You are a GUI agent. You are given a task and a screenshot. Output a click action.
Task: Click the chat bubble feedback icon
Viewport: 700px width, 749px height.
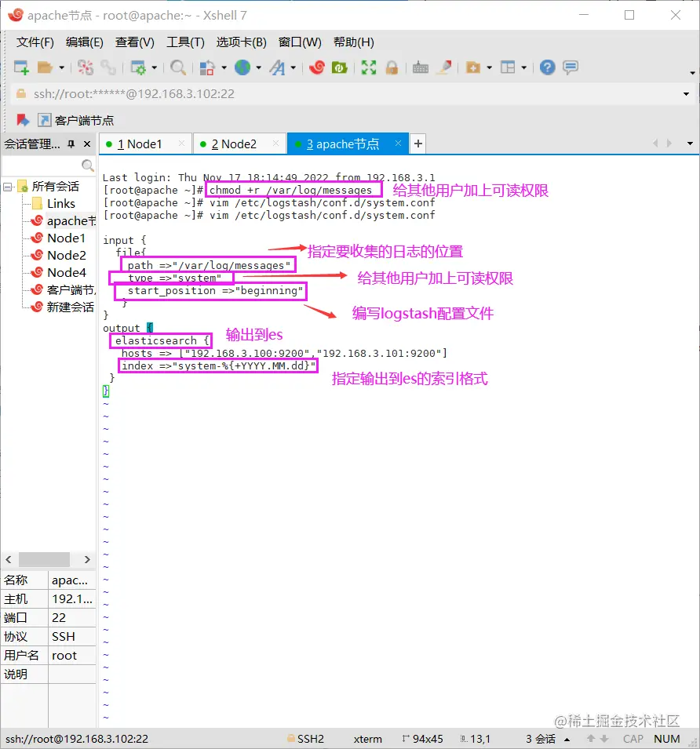[571, 67]
